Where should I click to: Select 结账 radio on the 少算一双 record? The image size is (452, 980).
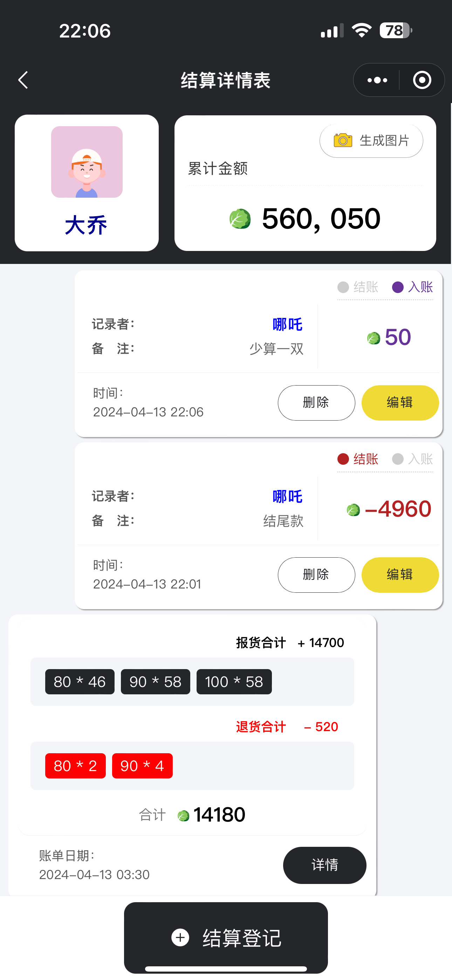pos(344,287)
